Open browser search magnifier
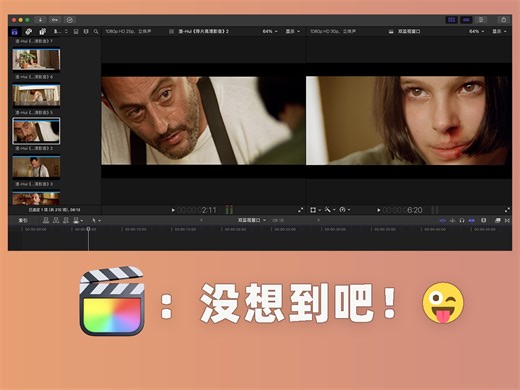520x390 pixels. (x=96, y=32)
